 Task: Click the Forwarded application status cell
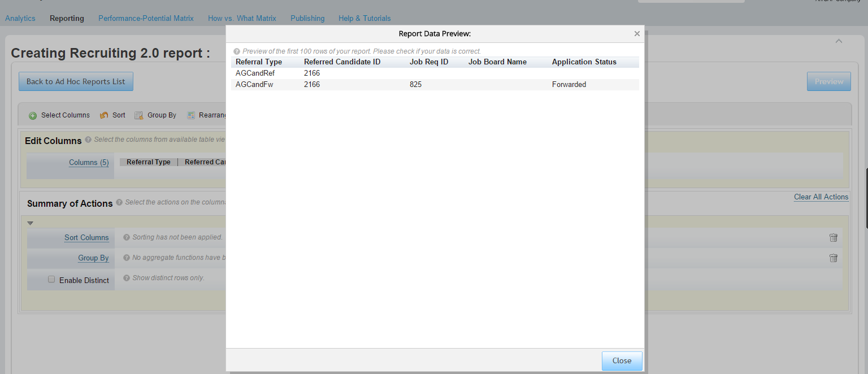point(569,84)
